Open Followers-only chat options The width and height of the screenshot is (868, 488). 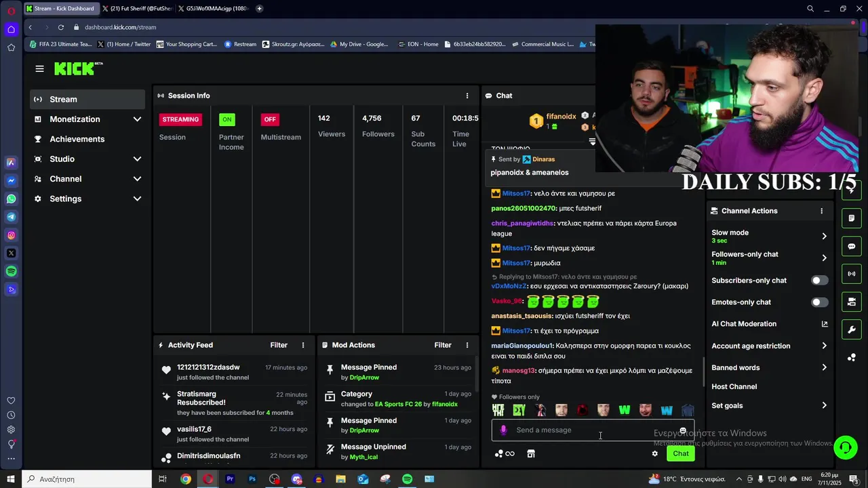(x=770, y=258)
